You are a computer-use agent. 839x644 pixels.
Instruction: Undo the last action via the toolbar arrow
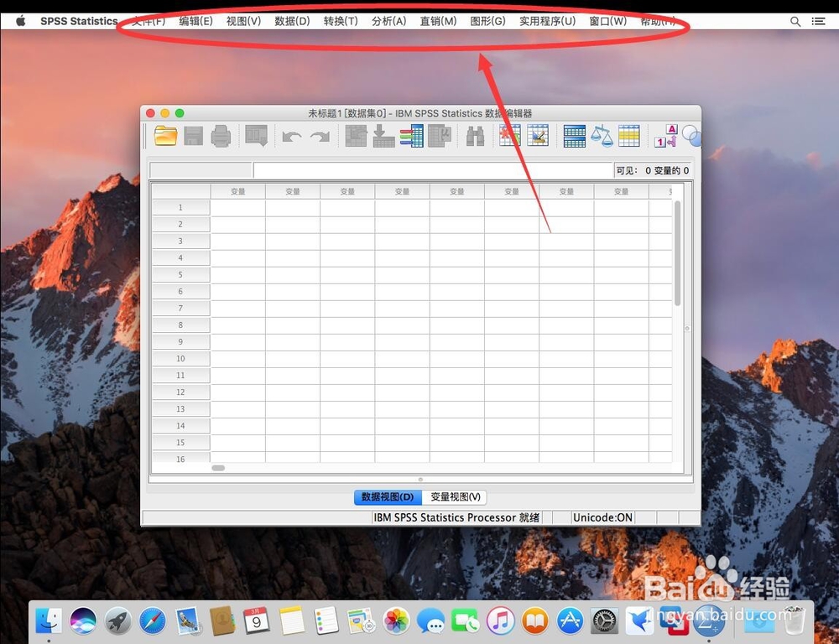[292, 137]
